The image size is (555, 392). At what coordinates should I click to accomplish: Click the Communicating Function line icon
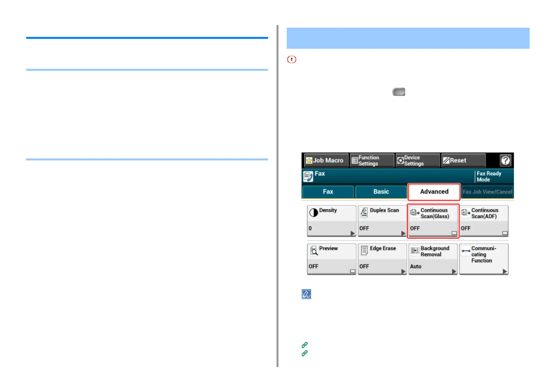click(466, 251)
